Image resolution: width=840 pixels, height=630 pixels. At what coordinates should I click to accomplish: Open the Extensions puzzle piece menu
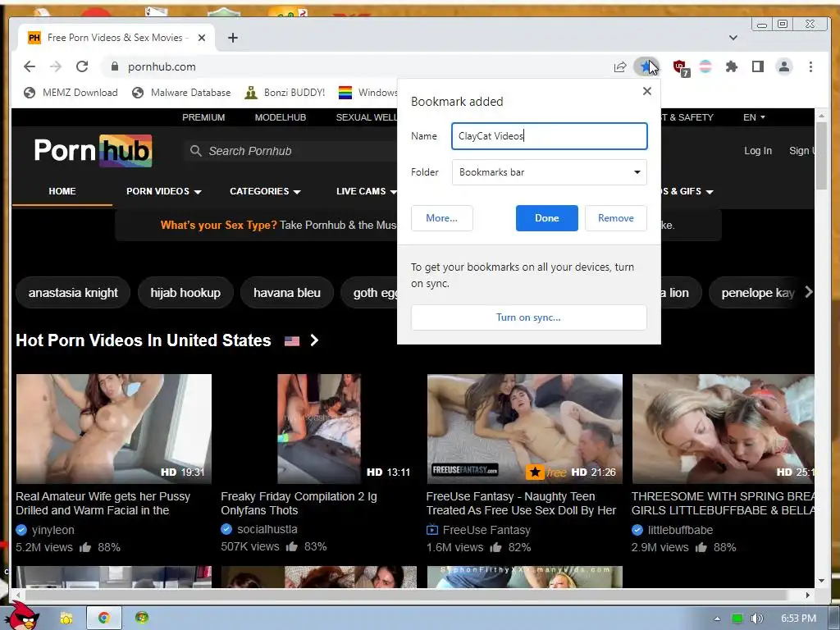tap(731, 66)
